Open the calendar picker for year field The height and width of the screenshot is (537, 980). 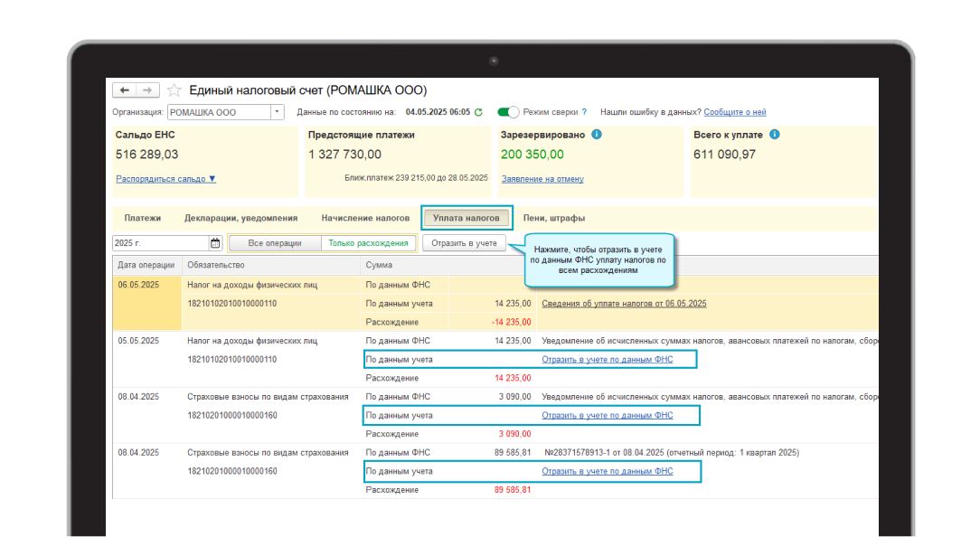coord(215,243)
